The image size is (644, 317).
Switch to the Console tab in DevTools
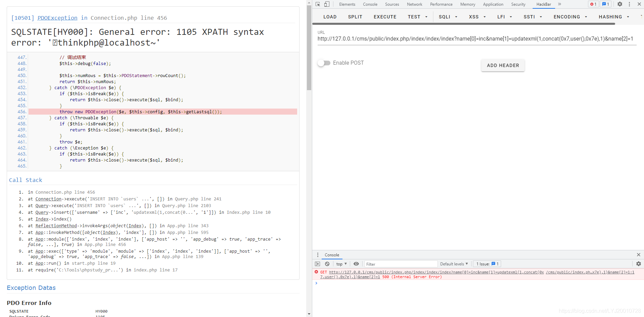(x=370, y=4)
